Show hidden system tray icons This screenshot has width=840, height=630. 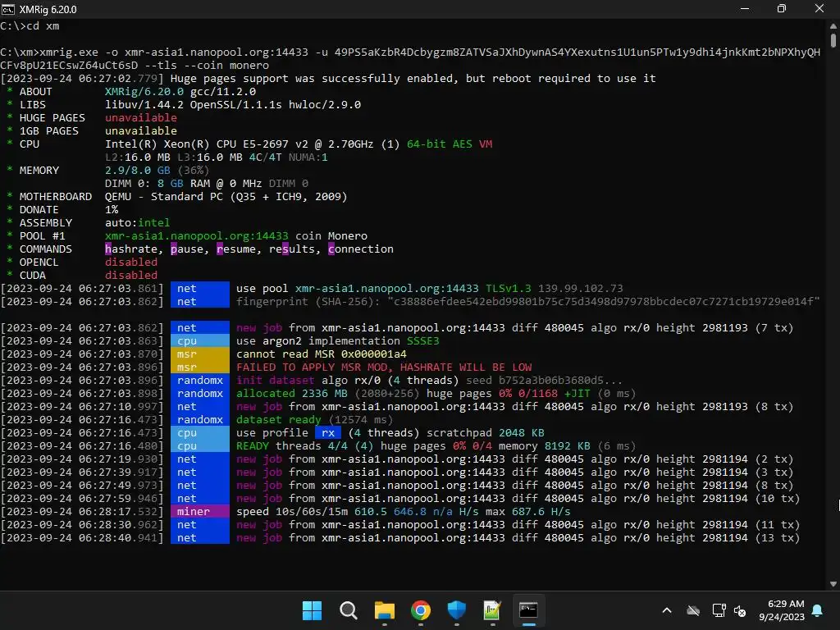[667, 610]
